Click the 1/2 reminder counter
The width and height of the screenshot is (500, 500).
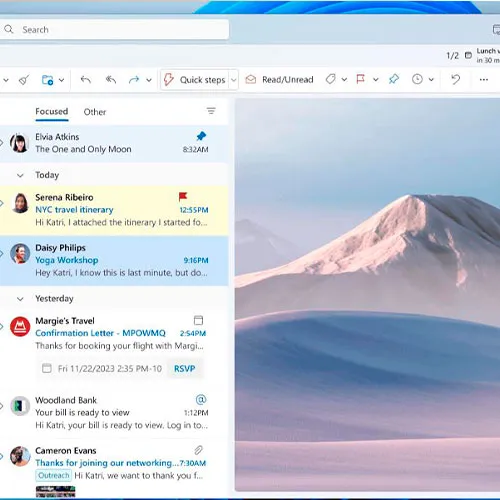[453, 56]
